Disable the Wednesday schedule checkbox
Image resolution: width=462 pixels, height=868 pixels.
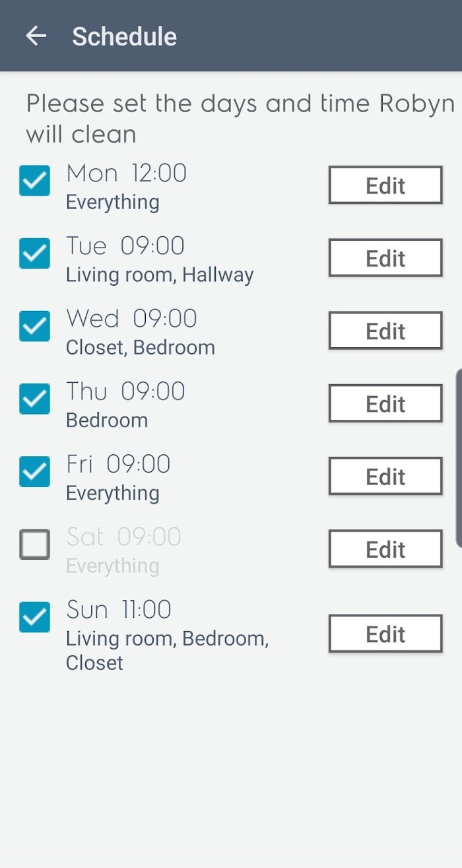click(34, 326)
